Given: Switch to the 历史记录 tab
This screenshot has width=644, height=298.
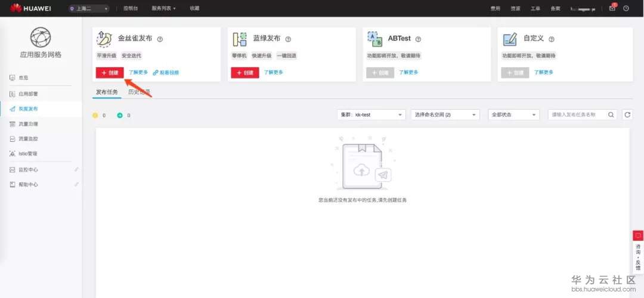Looking at the screenshot, I should tap(139, 92).
